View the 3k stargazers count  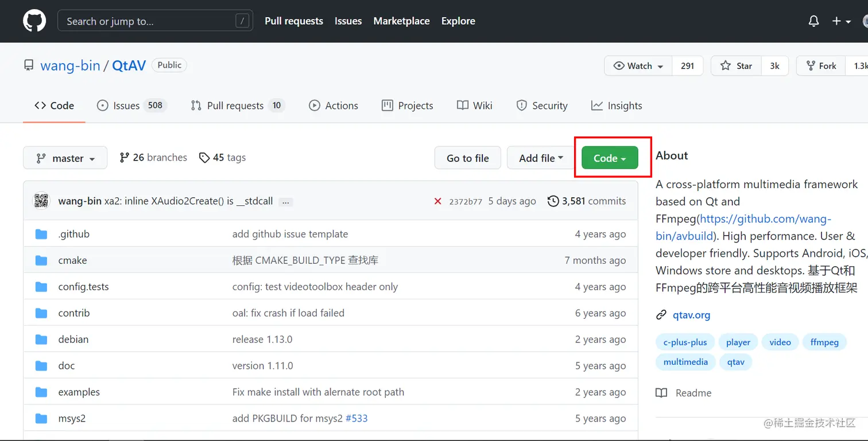(774, 66)
